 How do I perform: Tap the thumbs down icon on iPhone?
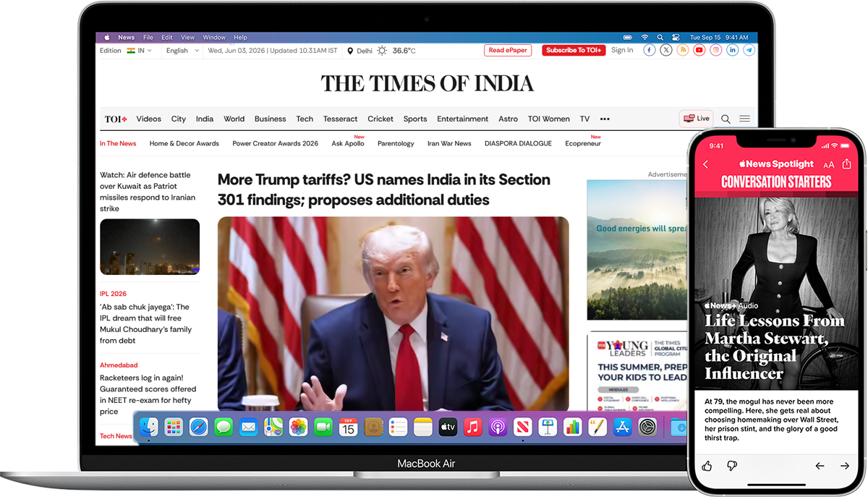[731, 466]
